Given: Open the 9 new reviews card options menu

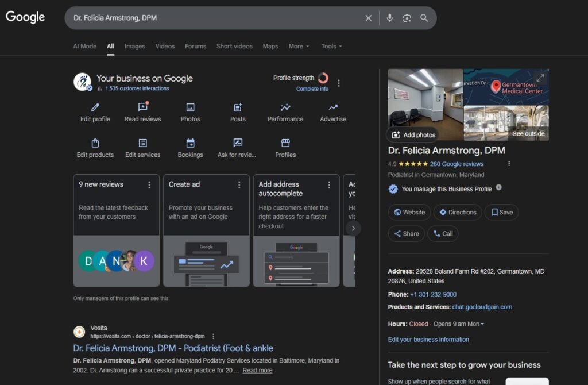Looking at the screenshot, I should click(149, 185).
